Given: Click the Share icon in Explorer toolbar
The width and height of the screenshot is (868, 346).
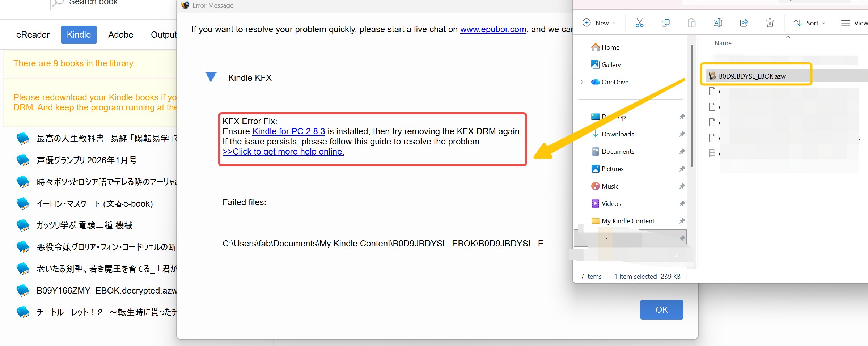Looking at the screenshot, I should point(744,23).
